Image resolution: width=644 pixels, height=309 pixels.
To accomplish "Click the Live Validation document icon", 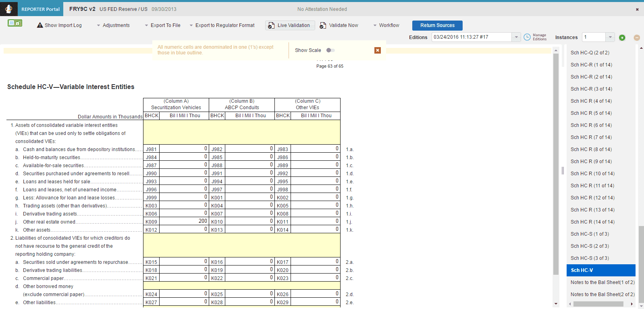I will 271,25.
